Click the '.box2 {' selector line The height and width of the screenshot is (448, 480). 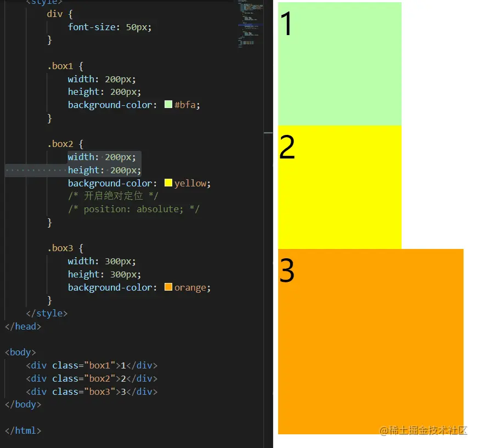tap(65, 144)
